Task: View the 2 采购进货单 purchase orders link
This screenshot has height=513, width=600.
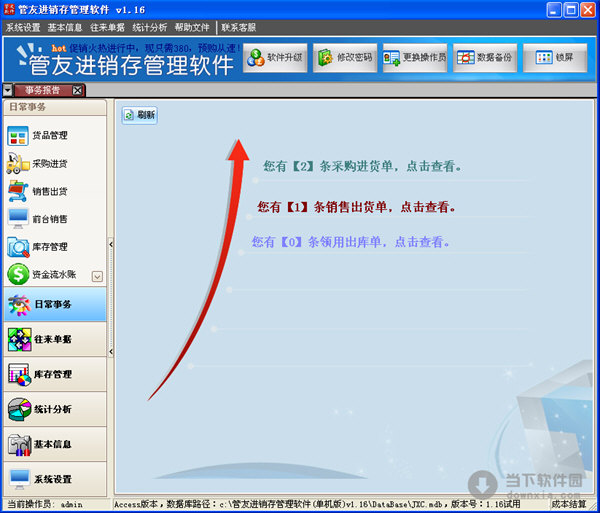Action: click(x=362, y=166)
